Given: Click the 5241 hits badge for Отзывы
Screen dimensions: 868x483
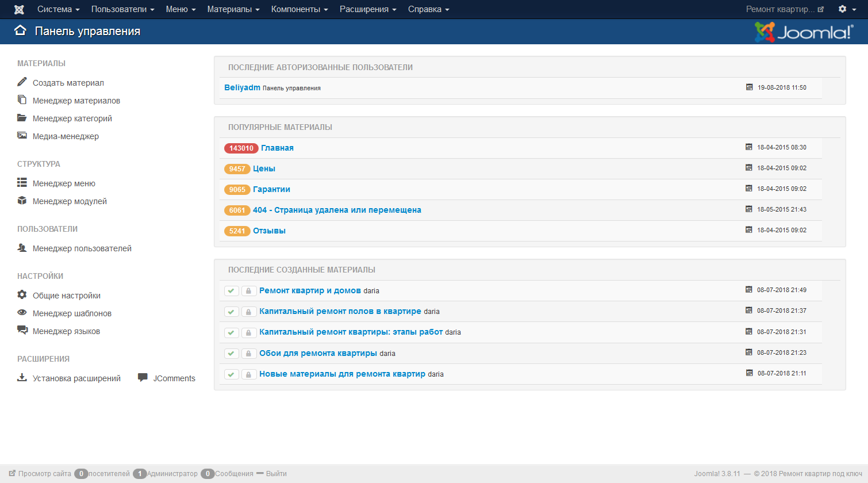Looking at the screenshot, I should (x=237, y=231).
